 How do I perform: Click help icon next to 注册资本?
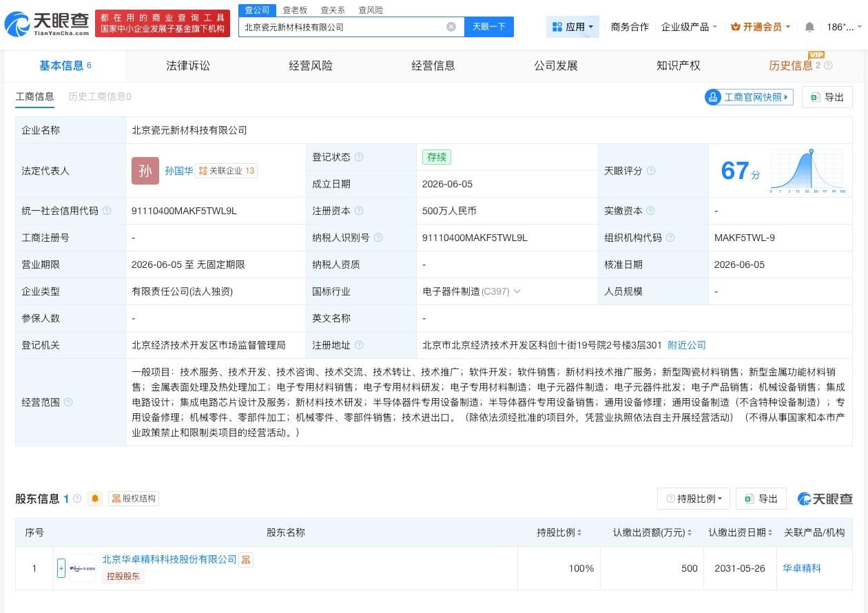tap(359, 211)
